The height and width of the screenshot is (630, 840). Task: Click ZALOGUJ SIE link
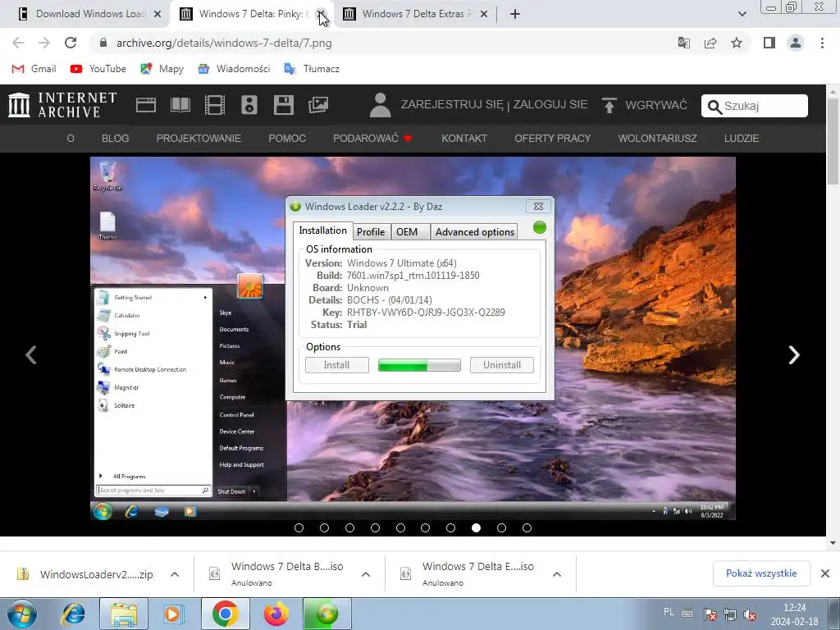point(550,104)
